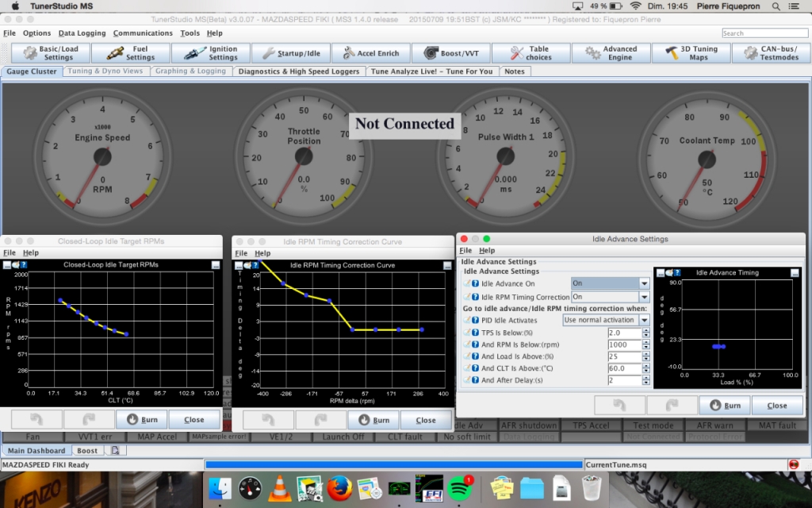This screenshot has height=508, width=812.
Task: Click help icon on Closed-Loop Idle Target RPMs graph
Action: pyautogui.click(x=23, y=265)
